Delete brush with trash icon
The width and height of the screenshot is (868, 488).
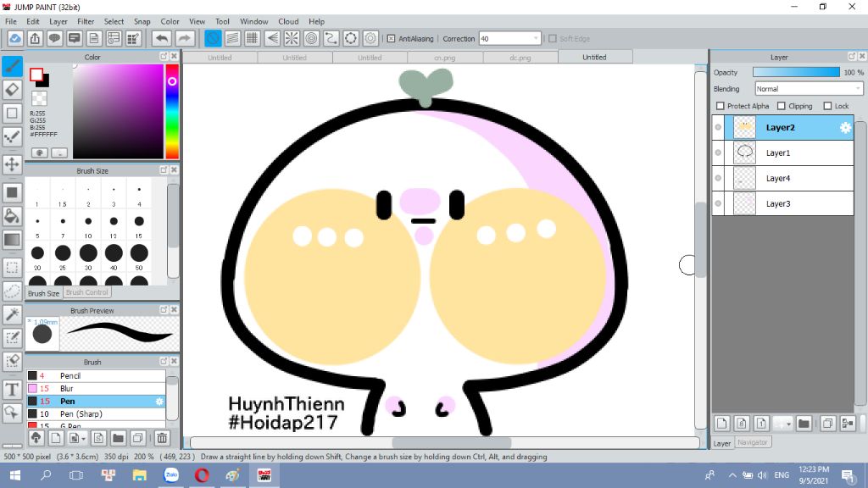tap(162, 439)
